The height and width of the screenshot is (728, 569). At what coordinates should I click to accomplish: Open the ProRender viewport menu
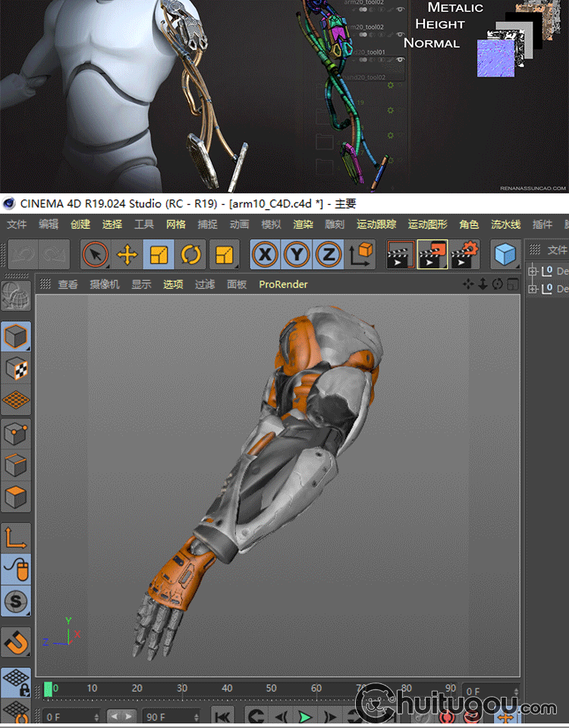point(283,284)
